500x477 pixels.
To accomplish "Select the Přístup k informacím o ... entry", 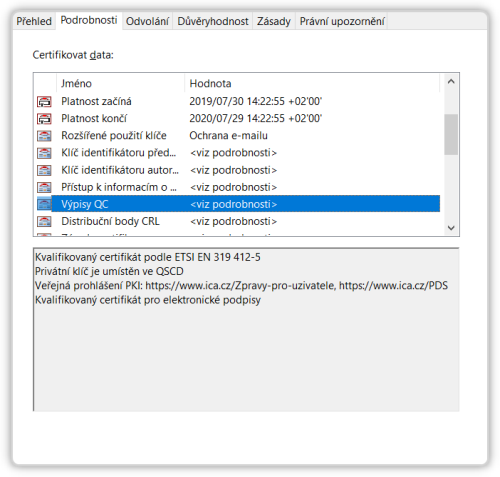I will click(x=119, y=187).
